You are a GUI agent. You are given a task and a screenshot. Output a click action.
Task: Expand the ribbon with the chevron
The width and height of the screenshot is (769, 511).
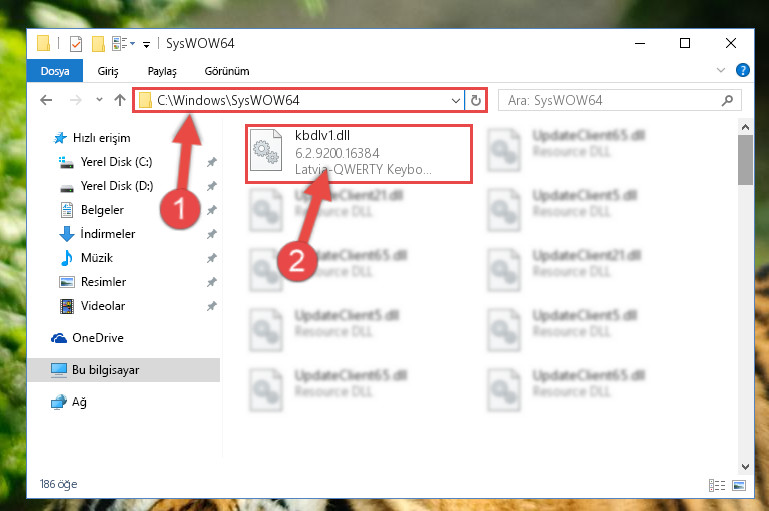pyautogui.click(x=720, y=70)
